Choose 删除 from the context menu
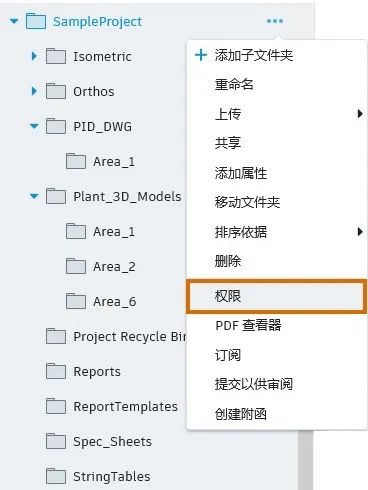The width and height of the screenshot is (368, 490). point(228,261)
